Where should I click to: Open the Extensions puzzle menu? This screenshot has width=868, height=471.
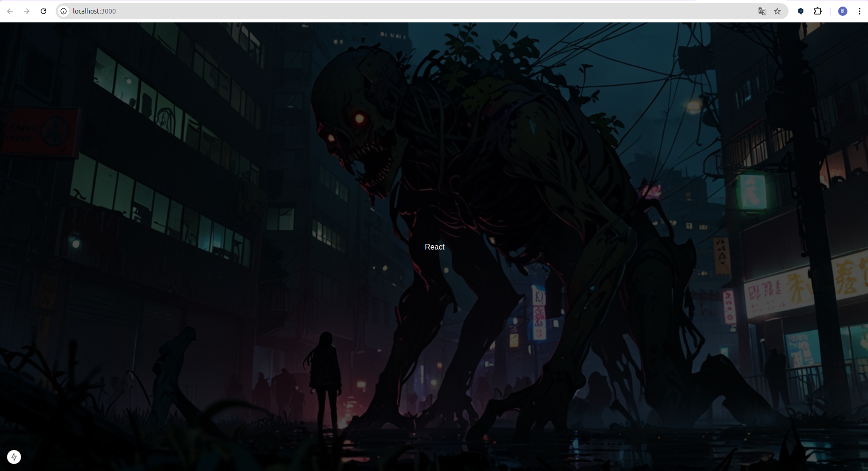click(x=818, y=11)
